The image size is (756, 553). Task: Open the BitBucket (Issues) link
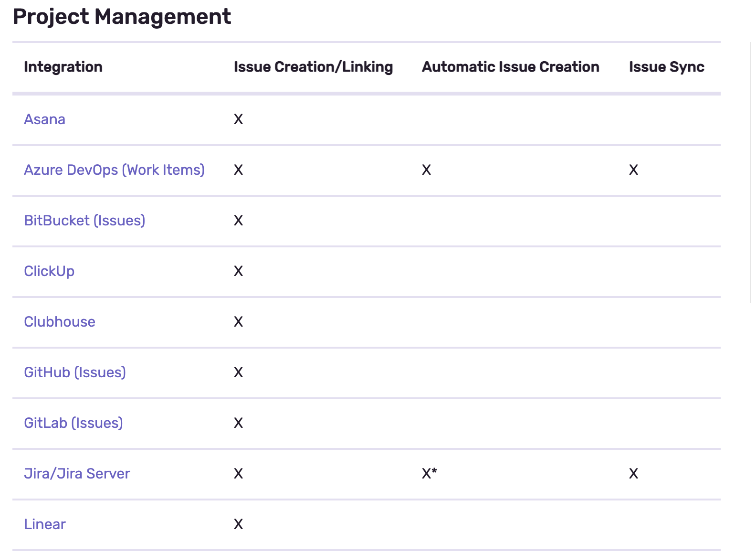pos(84,221)
